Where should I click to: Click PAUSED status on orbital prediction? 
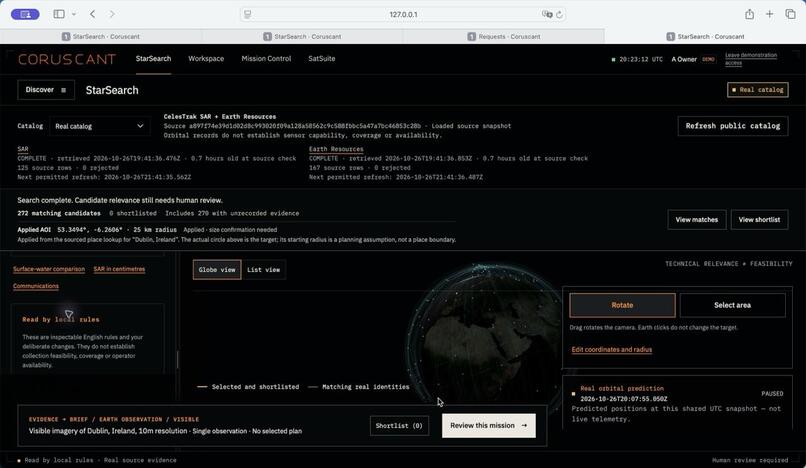(x=772, y=393)
